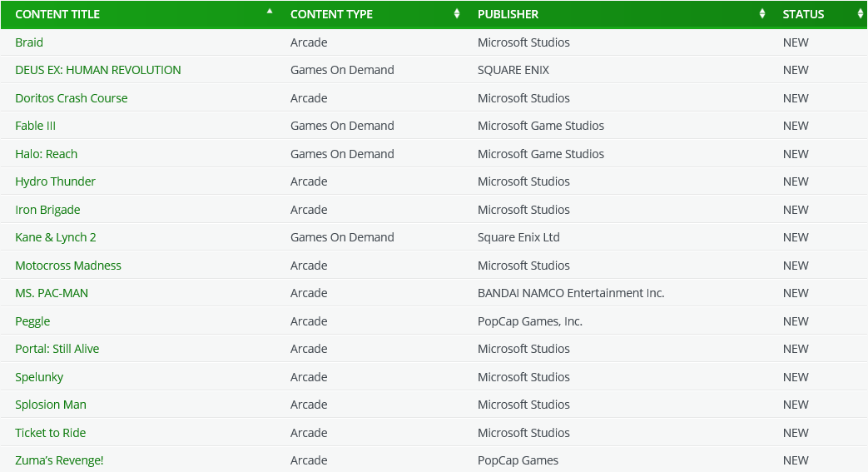Select Games On Demand in Halo: Reach row
Viewport: 868px width, 472px height.
[342, 154]
